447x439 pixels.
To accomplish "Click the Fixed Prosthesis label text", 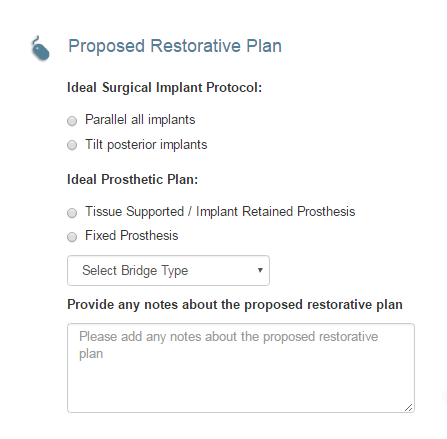I will pyautogui.click(x=132, y=235).
